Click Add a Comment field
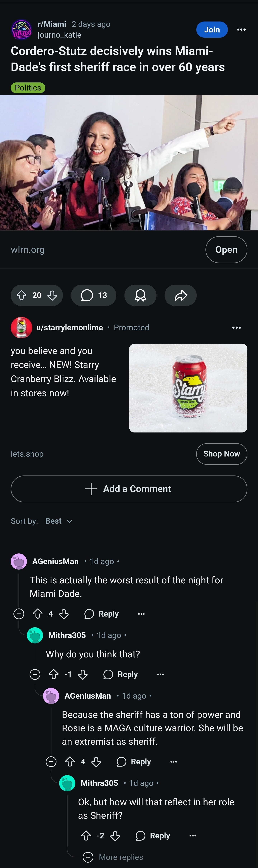This screenshot has height=868, width=258. click(129, 489)
